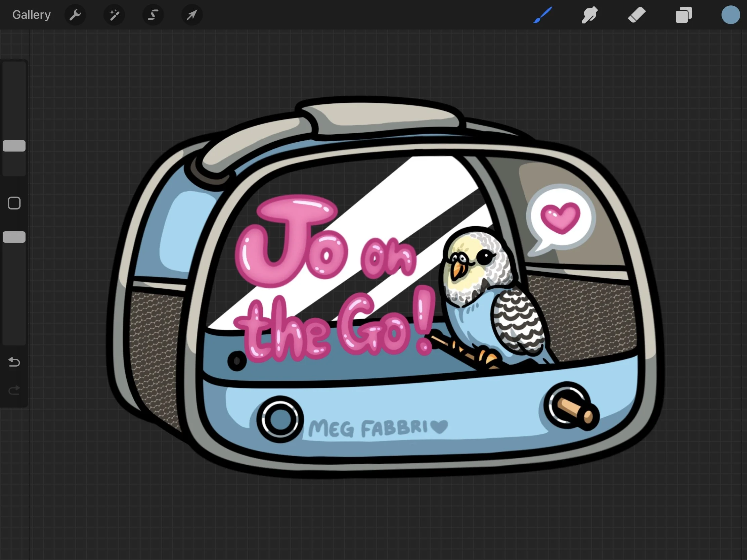
Task: Select the Eraser tool
Action: coord(636,15)
